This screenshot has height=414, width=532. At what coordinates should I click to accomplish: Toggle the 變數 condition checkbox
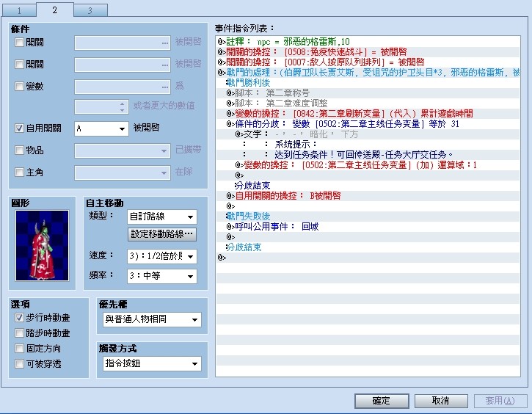(19, 86)
